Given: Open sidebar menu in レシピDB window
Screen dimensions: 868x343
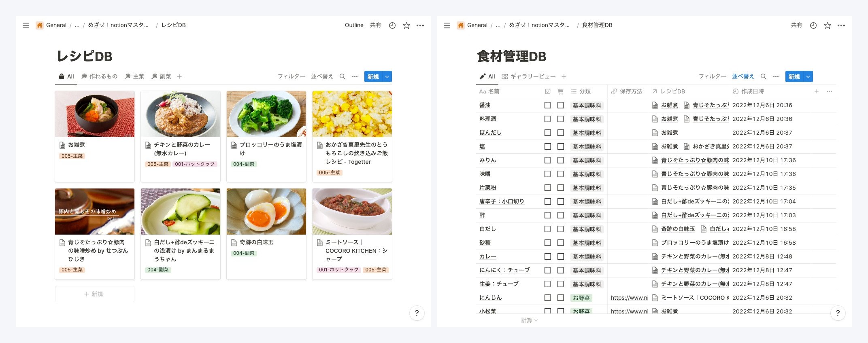Looking at the screenshot, I should tap(26, 25).
